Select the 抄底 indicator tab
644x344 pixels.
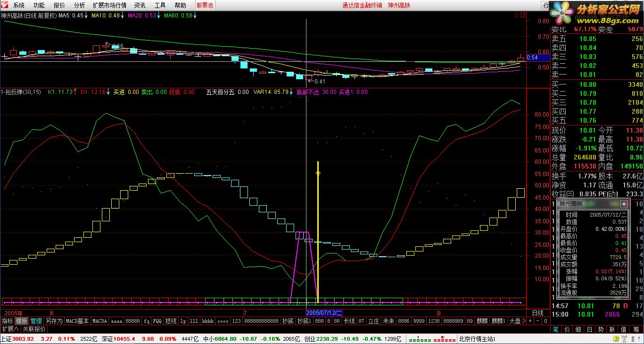[x=288, y=321]
